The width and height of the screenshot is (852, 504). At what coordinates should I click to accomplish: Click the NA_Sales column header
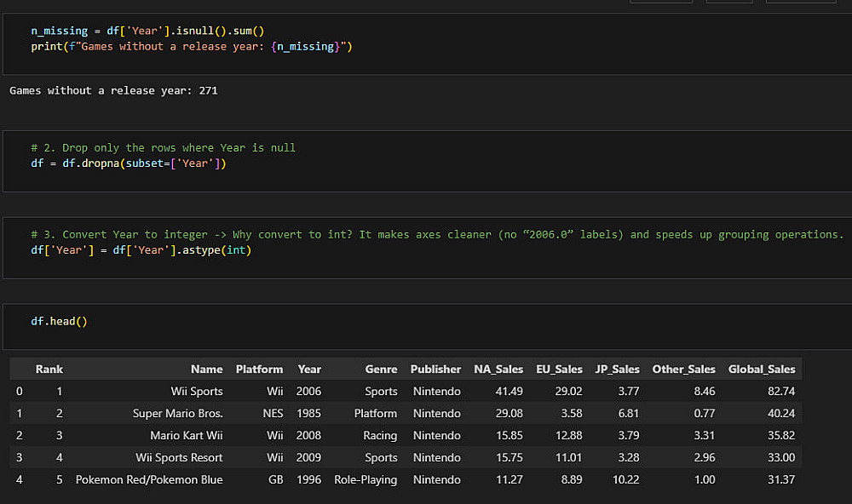click(498, 369)
